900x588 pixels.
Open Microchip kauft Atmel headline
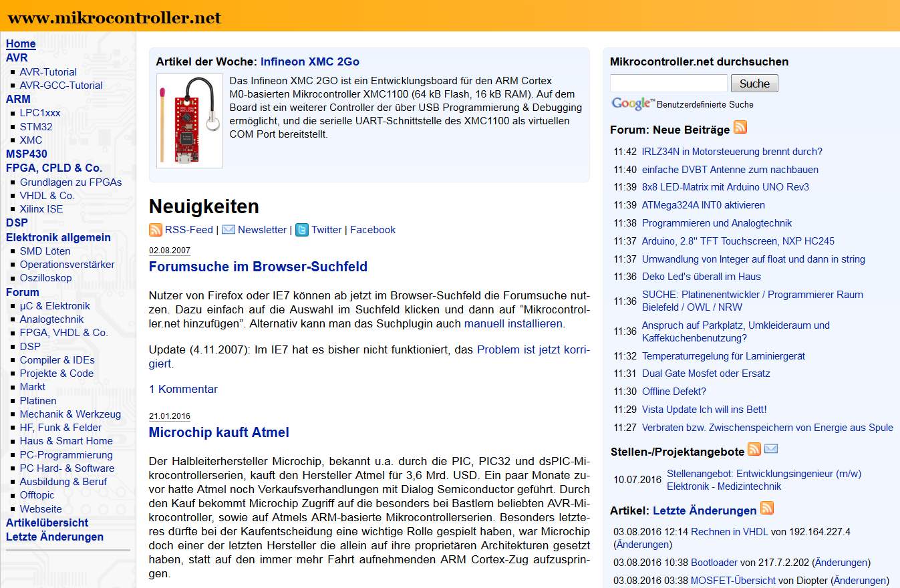click(219, 432)
